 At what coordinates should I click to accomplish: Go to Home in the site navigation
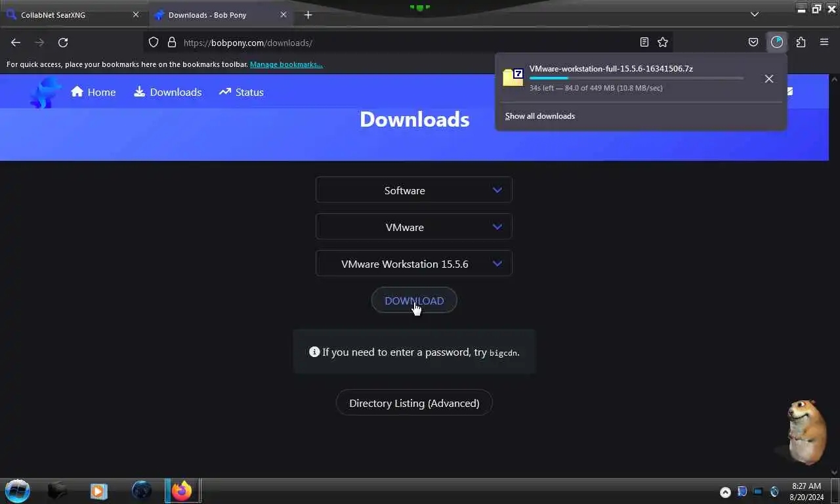coord(93,92)
